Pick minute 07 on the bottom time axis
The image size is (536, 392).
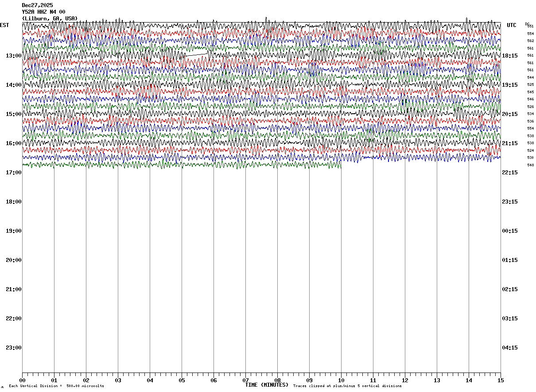pos(245,380)
